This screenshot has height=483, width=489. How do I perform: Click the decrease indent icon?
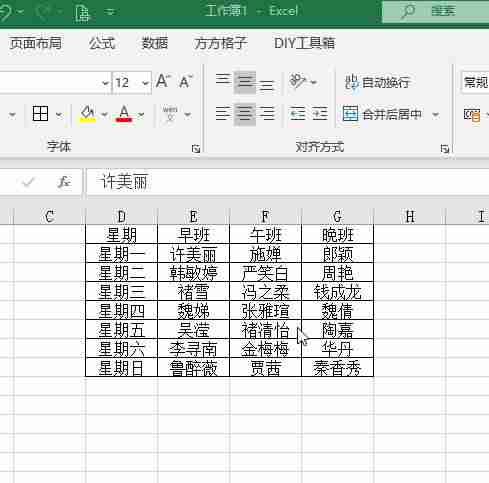pos(298,114)
